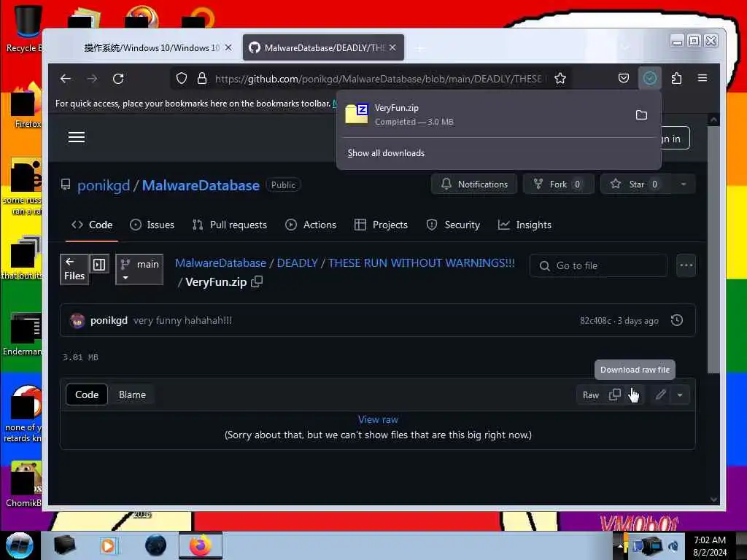Image resolution: width=747 pixels, height=560 pixels.
Task: Open Files tree back button
Action: (x=74, y=270)
